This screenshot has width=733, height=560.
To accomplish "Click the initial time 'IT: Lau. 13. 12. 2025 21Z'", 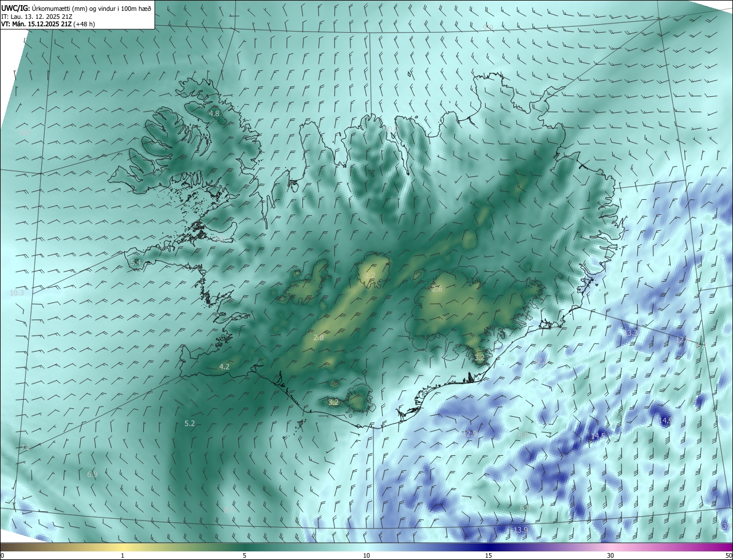I will (36, 16).
